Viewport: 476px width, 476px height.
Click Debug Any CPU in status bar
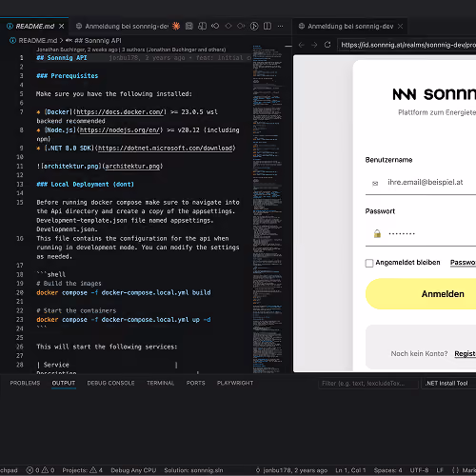133,470
